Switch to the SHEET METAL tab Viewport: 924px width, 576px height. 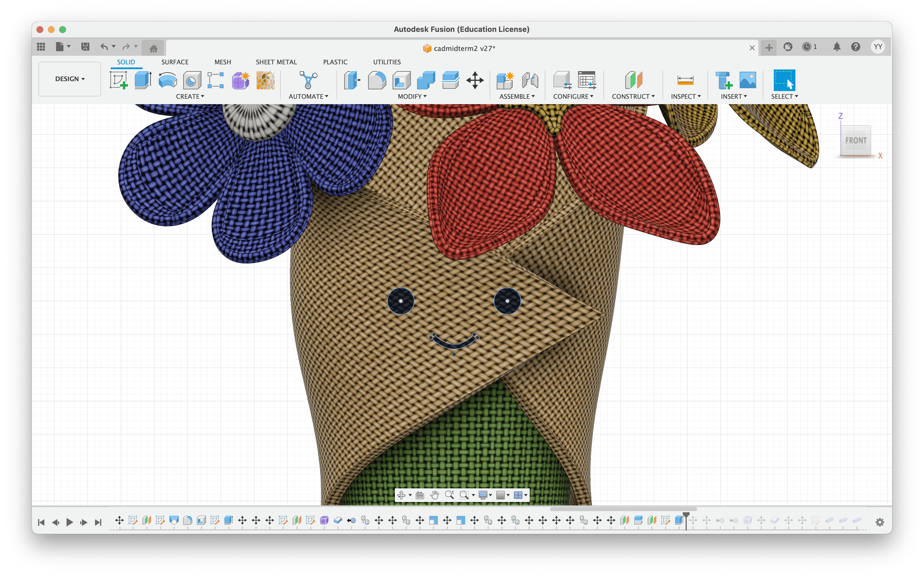coord(276,62)
